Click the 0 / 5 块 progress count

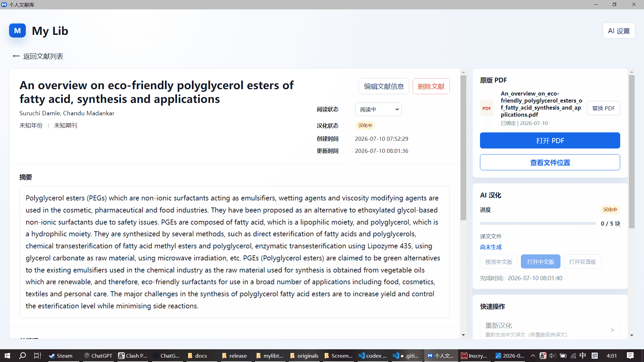(610, 224)
